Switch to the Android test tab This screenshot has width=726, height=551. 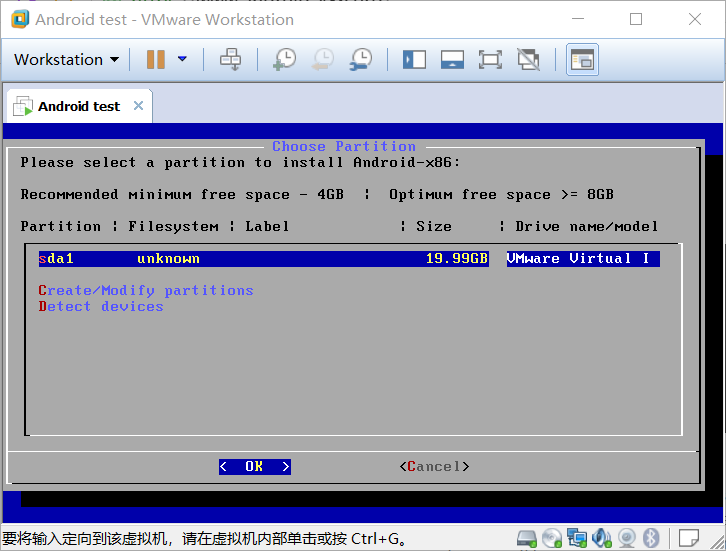point(78,106)
